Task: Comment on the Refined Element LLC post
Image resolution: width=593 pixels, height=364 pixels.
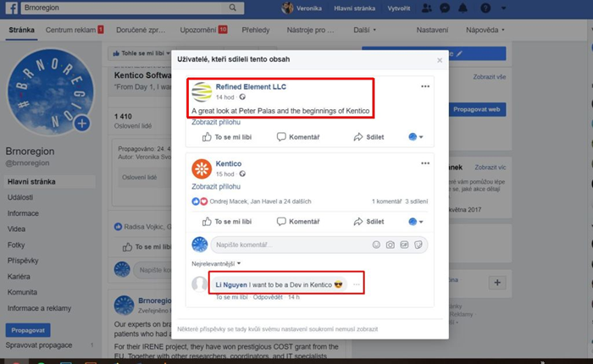Action: click(x=298, y=137)
